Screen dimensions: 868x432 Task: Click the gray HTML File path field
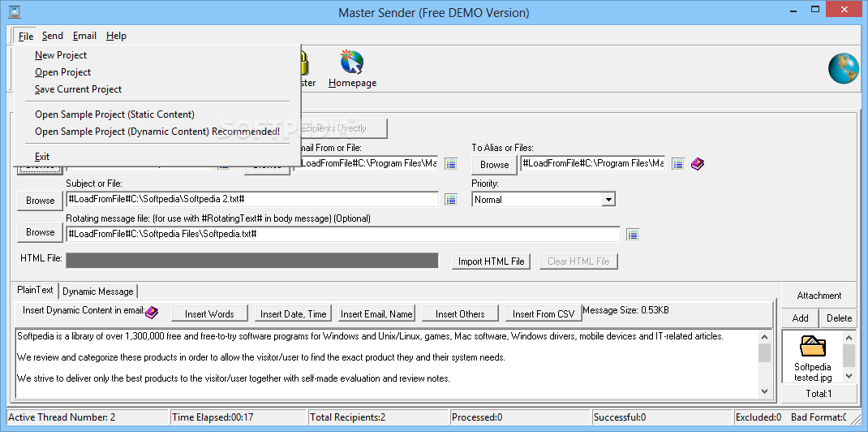[x=251, y=261]
